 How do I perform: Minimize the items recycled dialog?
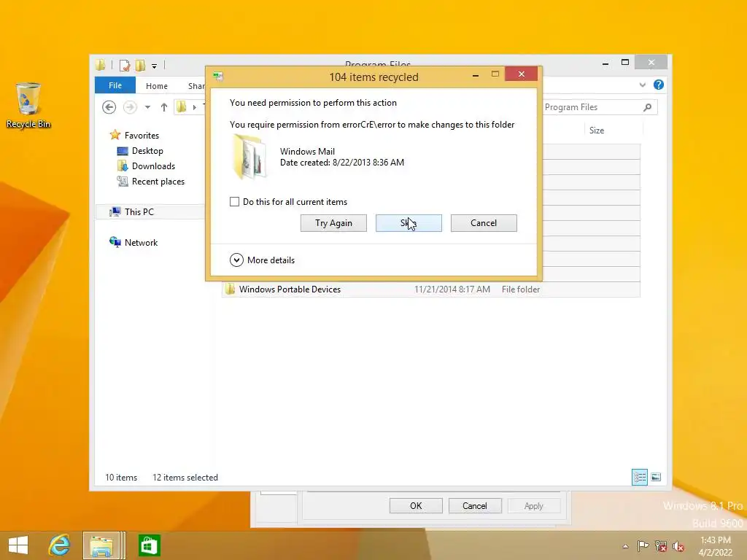click(x=475, y=75)
